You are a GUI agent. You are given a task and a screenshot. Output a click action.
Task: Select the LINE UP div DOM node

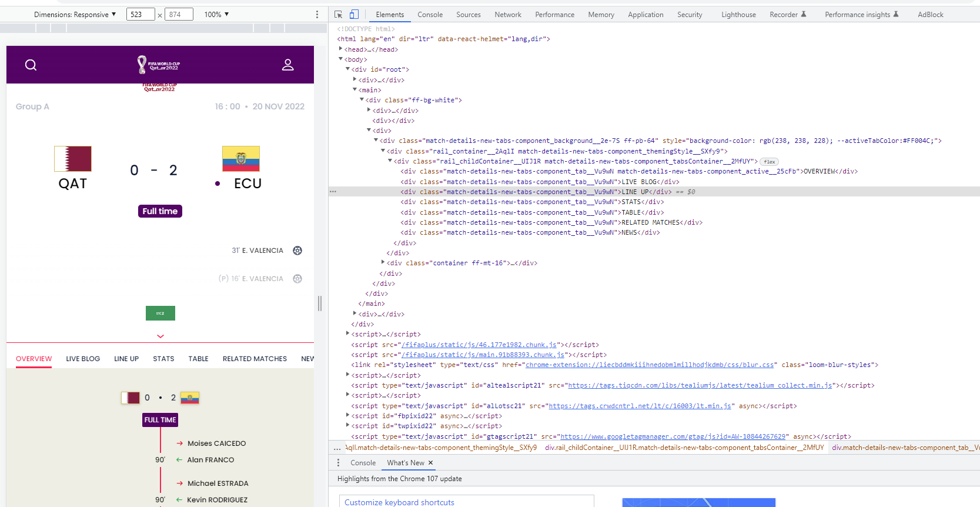654,192
